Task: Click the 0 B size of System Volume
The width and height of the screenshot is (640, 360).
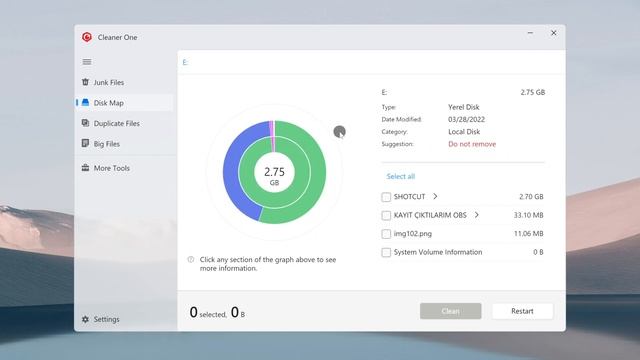Action: (538, 252)
